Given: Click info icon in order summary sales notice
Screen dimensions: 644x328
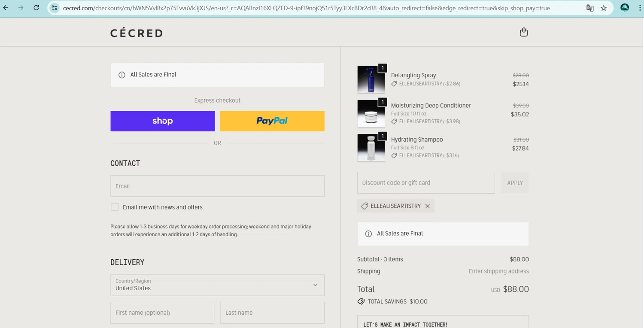Looking at the screenshot, I should pyautogui.click(x=368, y=234).
